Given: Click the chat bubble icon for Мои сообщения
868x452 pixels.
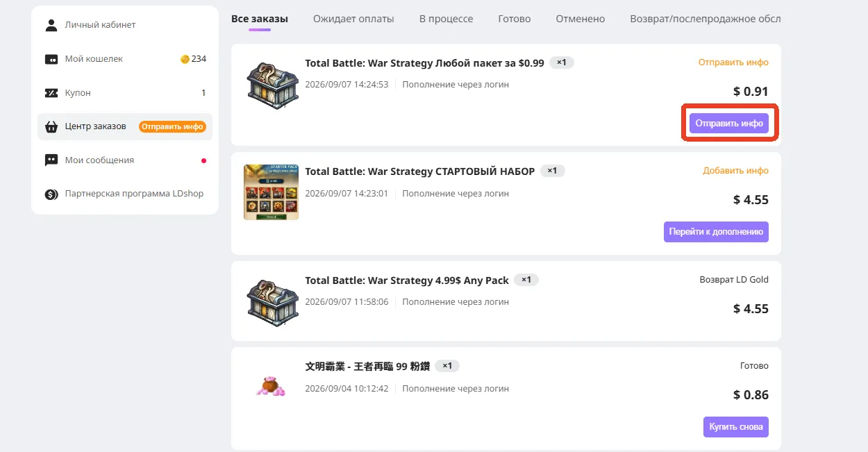Looking at the screenshot, I should [x=51, y=160].
